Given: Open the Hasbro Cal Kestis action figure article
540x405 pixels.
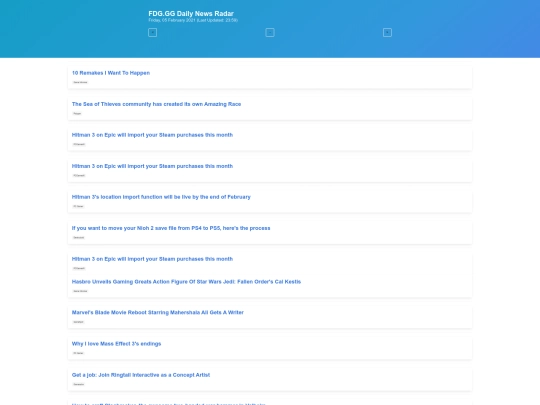Looking at the screenshot, I should click(x=186, y=282).
